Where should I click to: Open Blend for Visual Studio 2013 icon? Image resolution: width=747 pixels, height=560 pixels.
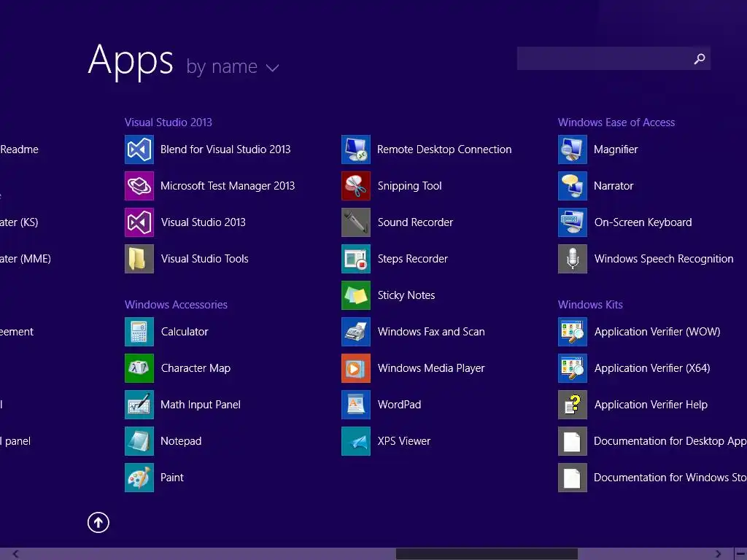pyautogui.click(x=139, y=149)
